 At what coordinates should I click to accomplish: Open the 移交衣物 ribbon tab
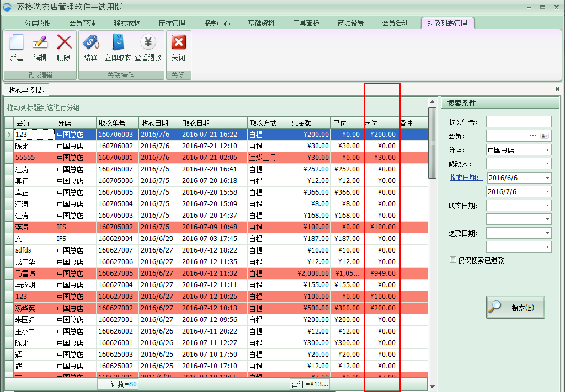point(127,23)
